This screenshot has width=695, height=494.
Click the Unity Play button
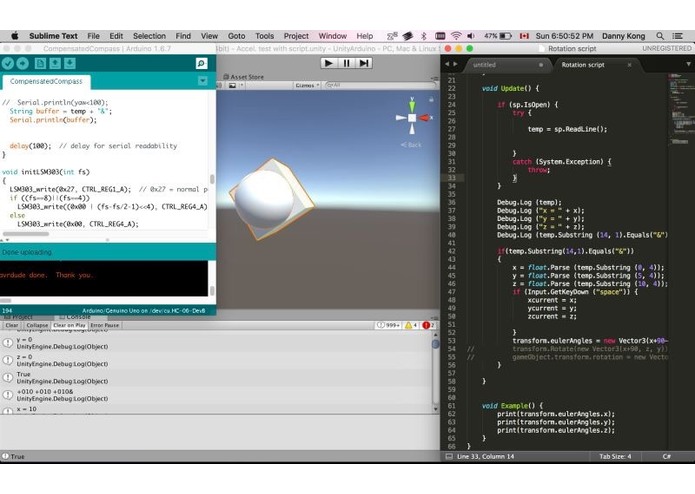coord(329,63)
